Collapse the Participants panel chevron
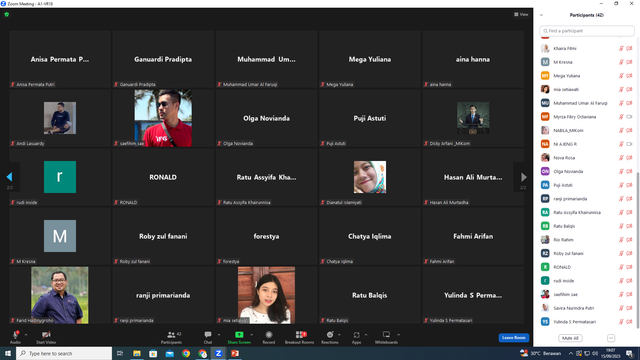Viewport: 640px width, 360px height. click(541, 15)
